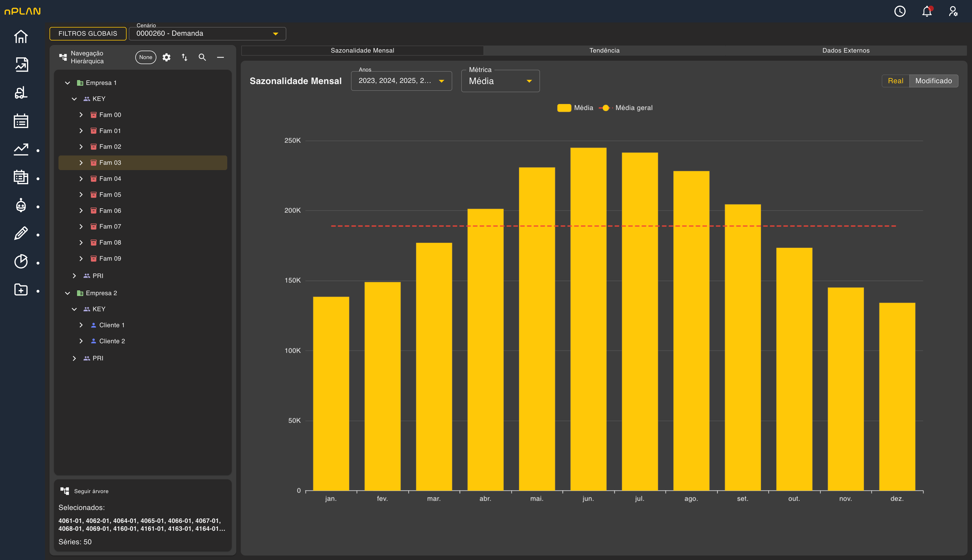Screen dimensions: 972x560
Task: Collapse Empresa 1 node
Action: [68, 83]
